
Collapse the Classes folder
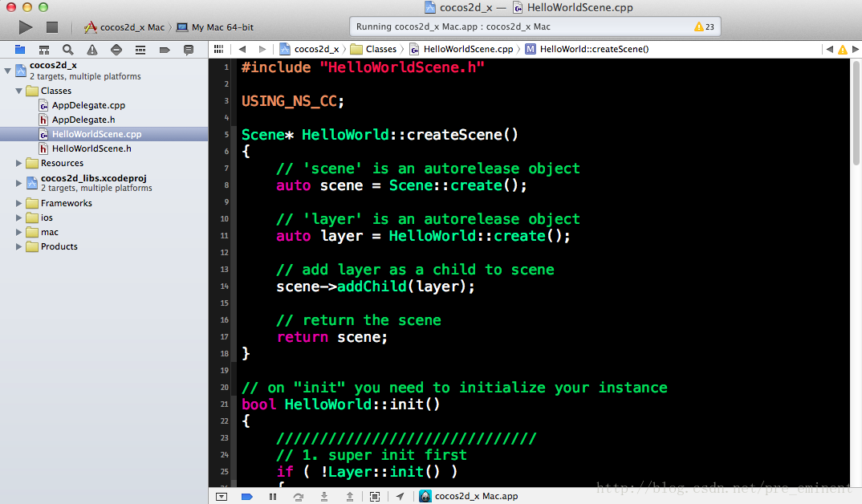tap(19, 91)
